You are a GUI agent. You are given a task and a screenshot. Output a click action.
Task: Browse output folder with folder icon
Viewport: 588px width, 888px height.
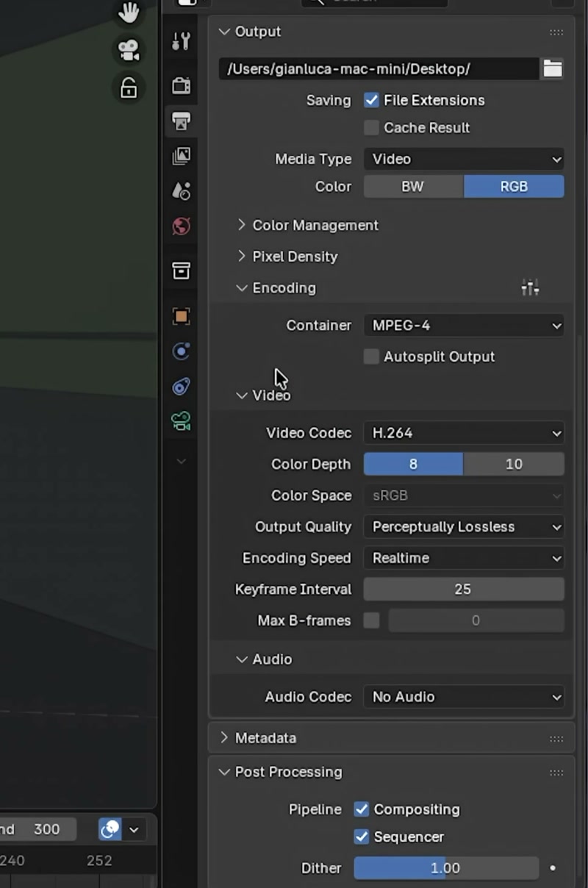click(553, 69)
